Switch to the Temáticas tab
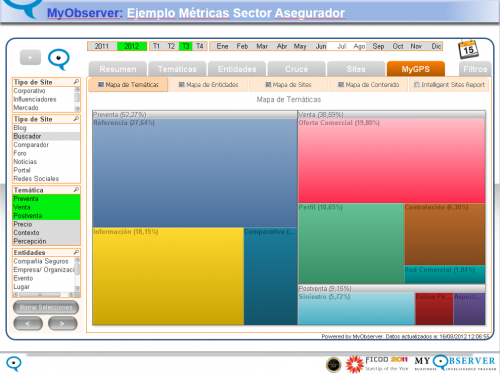The width and height of the screenshot is (500, 374). tap(177, 69)
